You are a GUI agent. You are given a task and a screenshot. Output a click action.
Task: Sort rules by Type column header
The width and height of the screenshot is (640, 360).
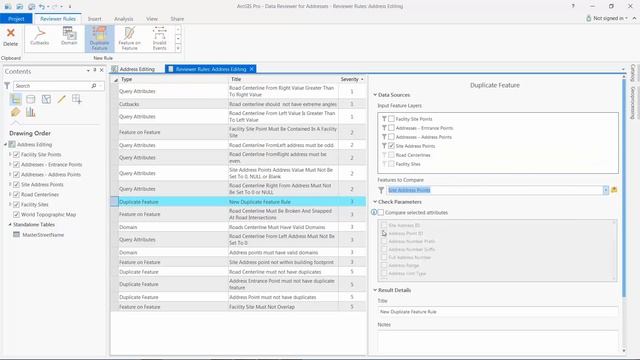click(x=173, y=79)
